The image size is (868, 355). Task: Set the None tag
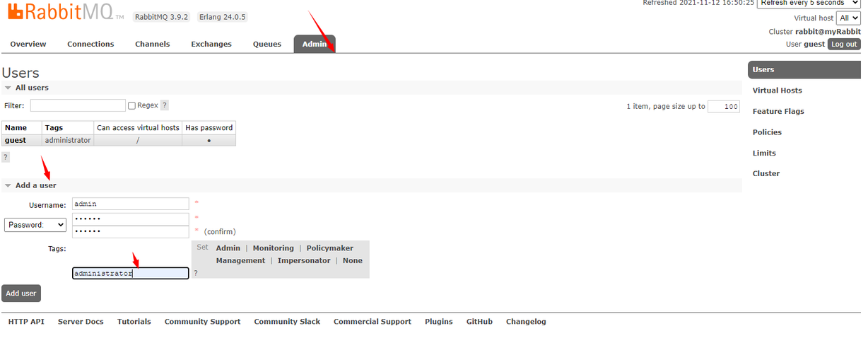click(x=353, y=261)
